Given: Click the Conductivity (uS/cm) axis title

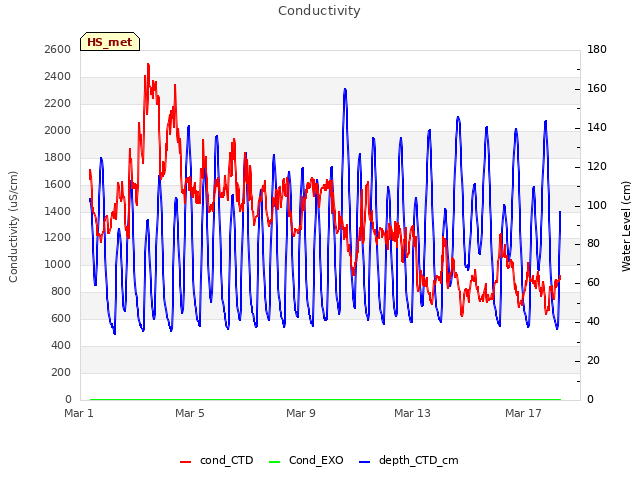Looking at the screenshot, I should [13, 227].
